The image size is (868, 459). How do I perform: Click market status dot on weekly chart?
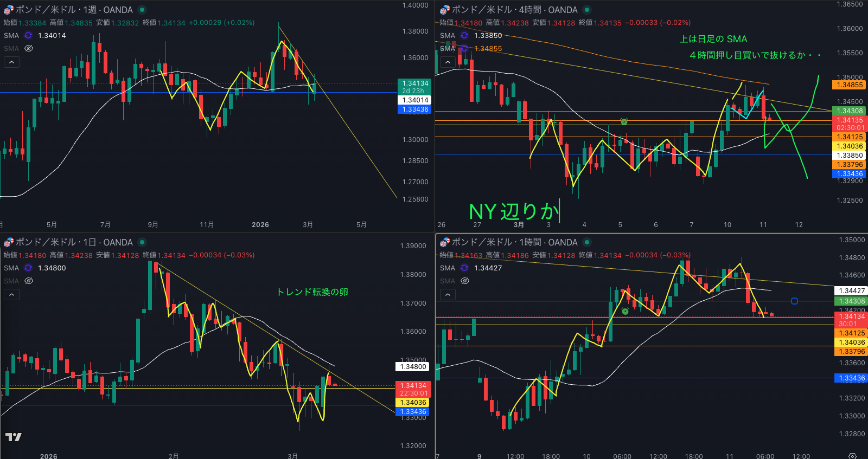click(x=142, y=10)
